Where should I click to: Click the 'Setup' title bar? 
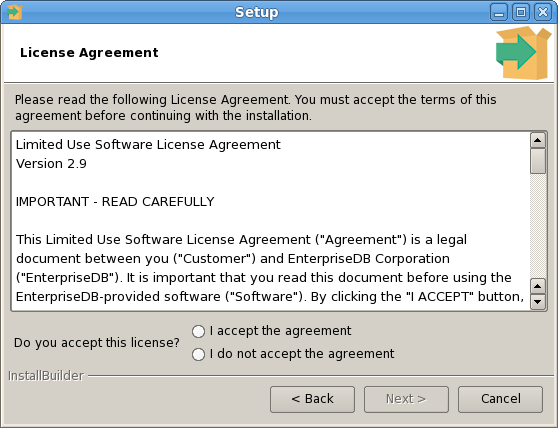(257, 12)
